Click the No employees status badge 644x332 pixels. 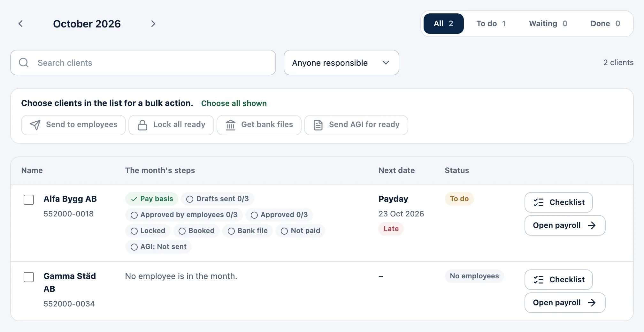pos(474,276)
